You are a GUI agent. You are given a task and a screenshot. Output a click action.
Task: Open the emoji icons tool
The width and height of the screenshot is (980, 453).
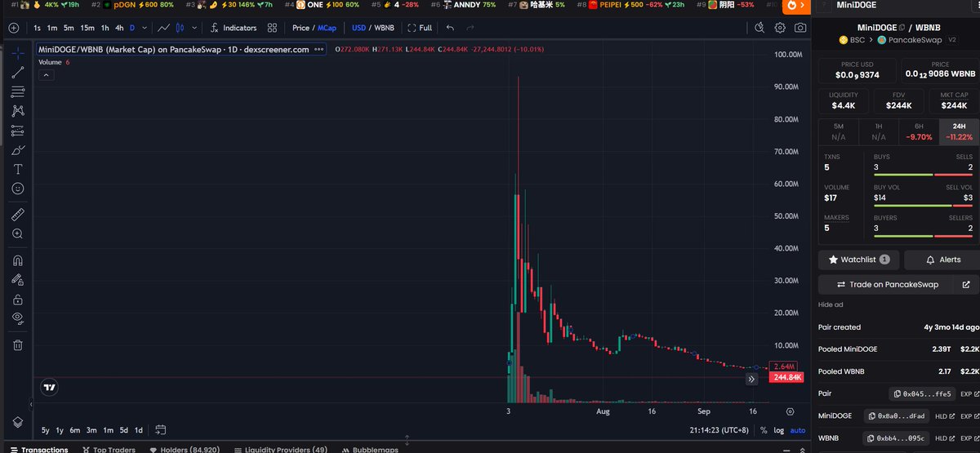[x=18, y=189]
